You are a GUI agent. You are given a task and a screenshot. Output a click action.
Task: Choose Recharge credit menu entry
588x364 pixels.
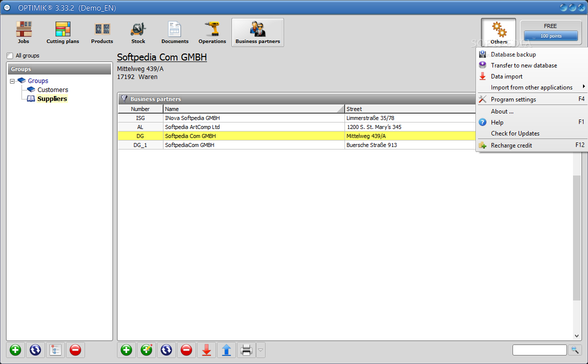pyautogui.click(x=532, y=145)
